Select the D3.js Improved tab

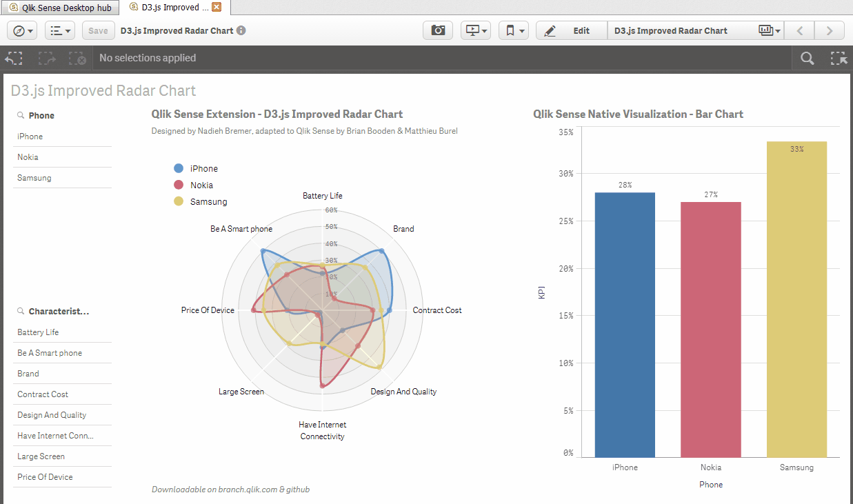(174, 8)
